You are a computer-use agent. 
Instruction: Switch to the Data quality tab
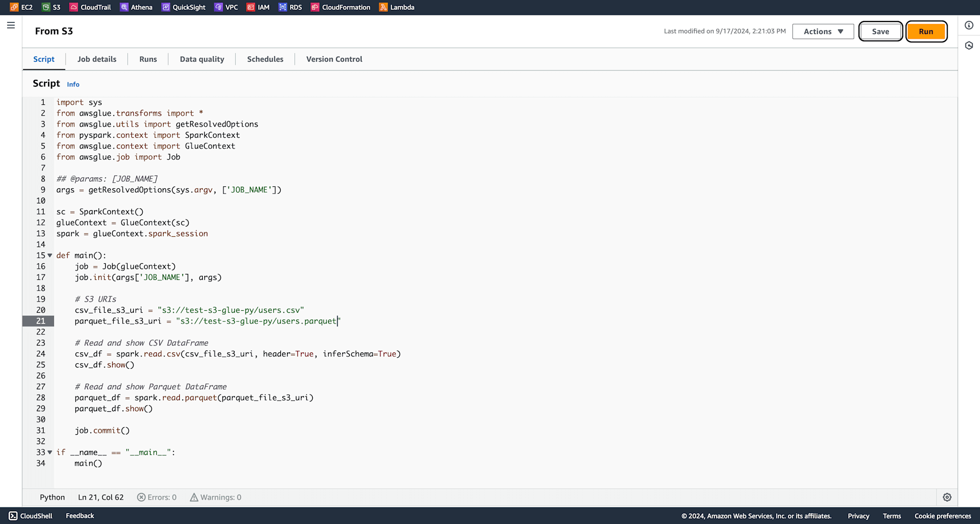coord(202,59)
